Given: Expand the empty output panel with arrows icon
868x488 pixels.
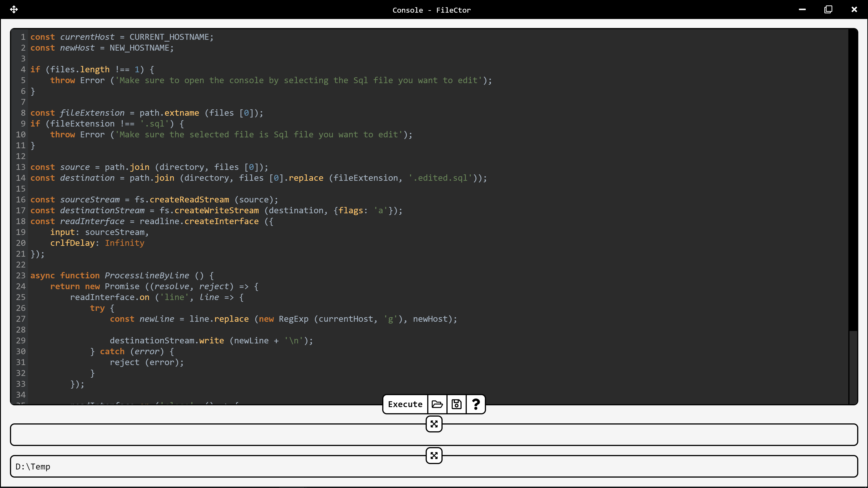Looking at the screenshot, I should 434,424.
